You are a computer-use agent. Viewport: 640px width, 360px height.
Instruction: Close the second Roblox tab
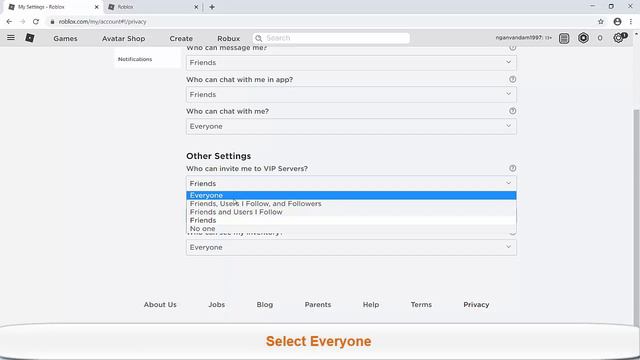(x=196, y=7)
